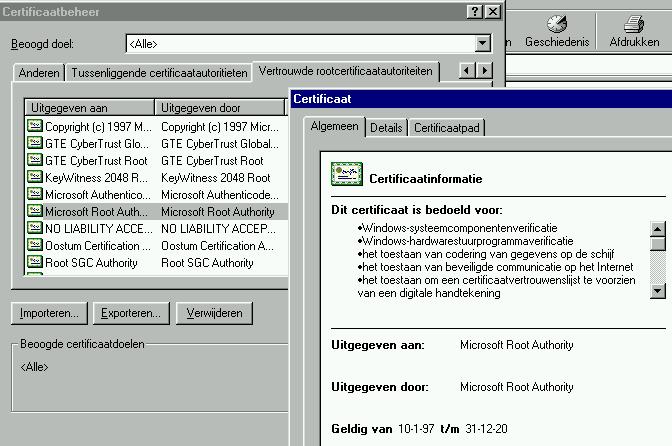The width and height of the screenshot is (672, 446).
Task: Select certificate icon for GTE CyberTrust Glo...
Action: [35, 143]
